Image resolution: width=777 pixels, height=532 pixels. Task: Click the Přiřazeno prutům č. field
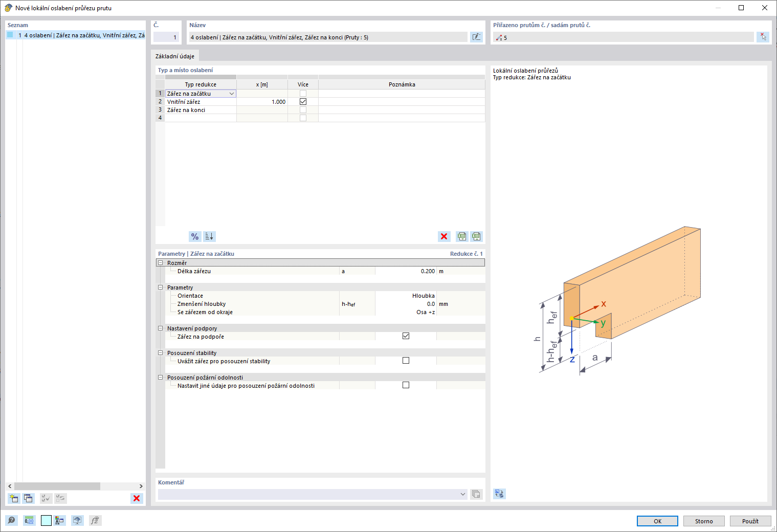pyautogui.click(x=623, y=37)
